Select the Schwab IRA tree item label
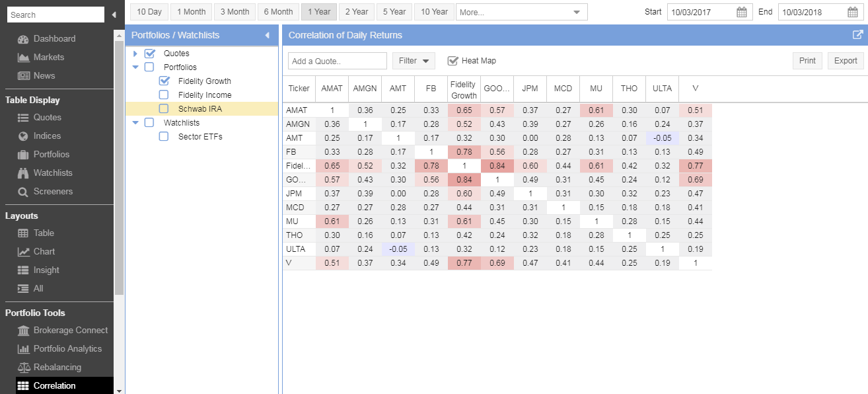 point(200,109)
